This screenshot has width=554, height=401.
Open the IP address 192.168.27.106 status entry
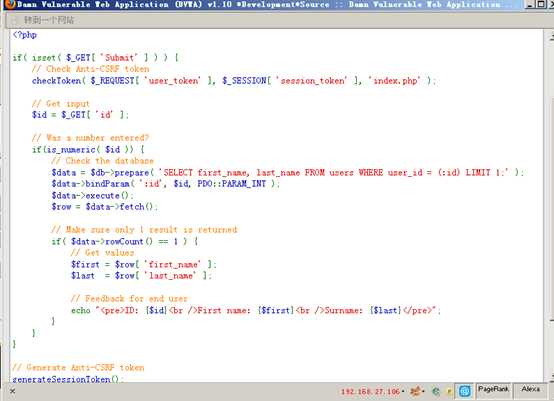click(370, 391)
